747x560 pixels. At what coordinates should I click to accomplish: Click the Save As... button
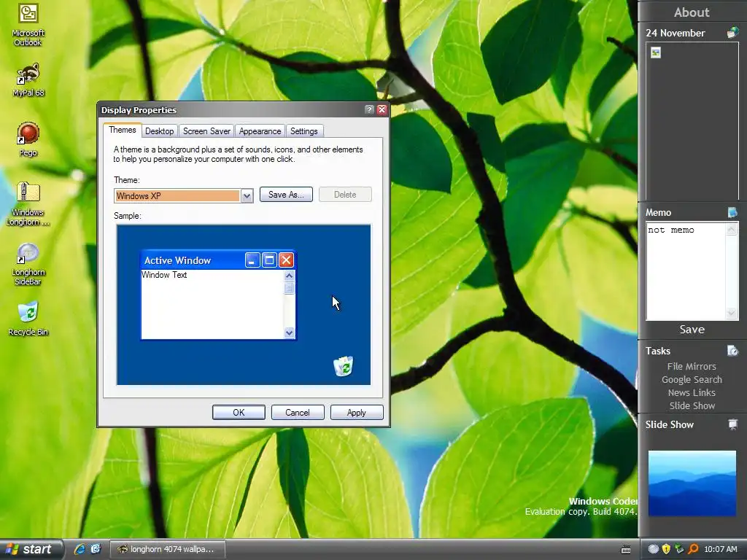point(286,194)
